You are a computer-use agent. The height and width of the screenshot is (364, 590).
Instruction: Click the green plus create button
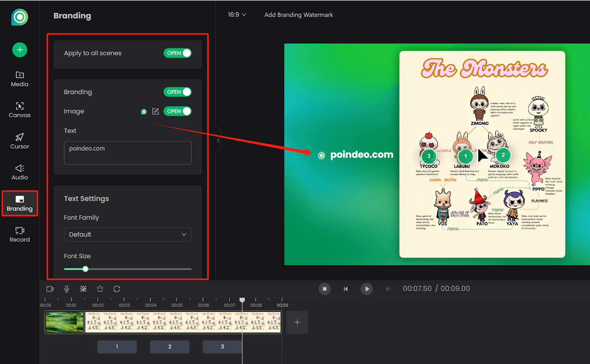click(x=20, y=50)
